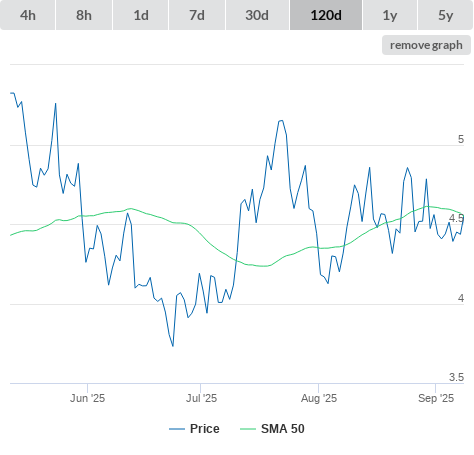
Task: Click the active 120d range tab
Action: click(x=326, y=15)
